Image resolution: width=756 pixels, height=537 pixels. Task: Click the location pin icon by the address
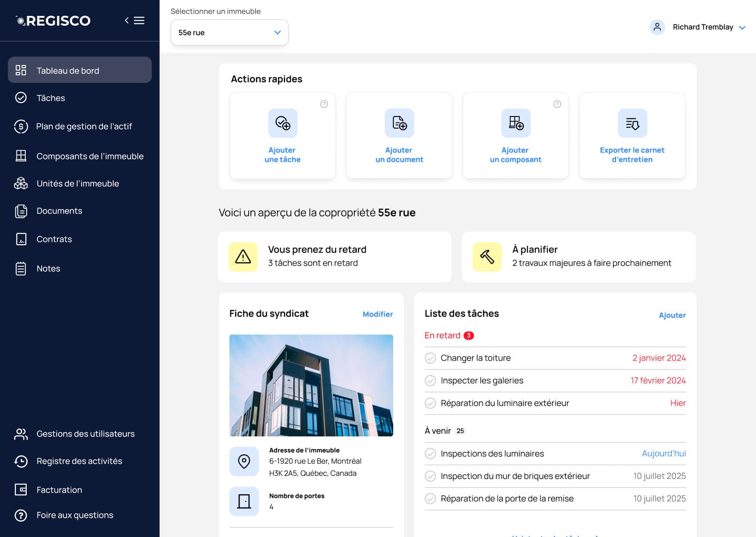coord(244,461)
